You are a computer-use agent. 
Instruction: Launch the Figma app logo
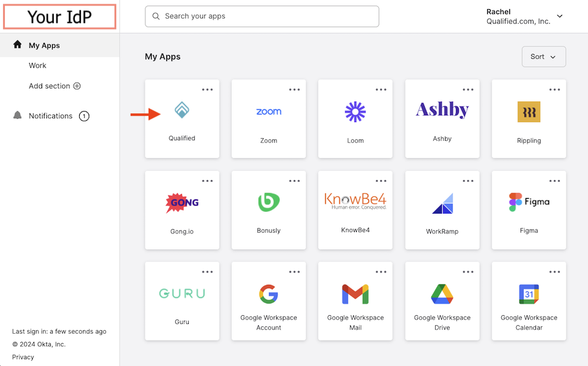pyautogui.click(x=529, y=202)
